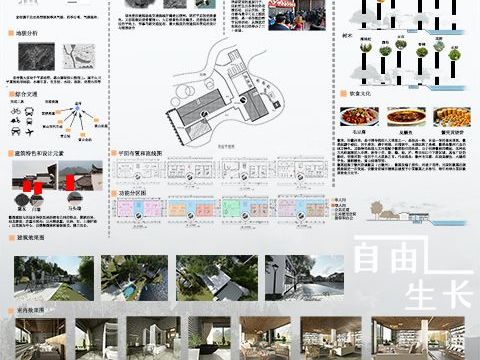Open the first interior rendering with wooden ceiling
The height and width of the screenshot is (360, 480).
(40, 339)
